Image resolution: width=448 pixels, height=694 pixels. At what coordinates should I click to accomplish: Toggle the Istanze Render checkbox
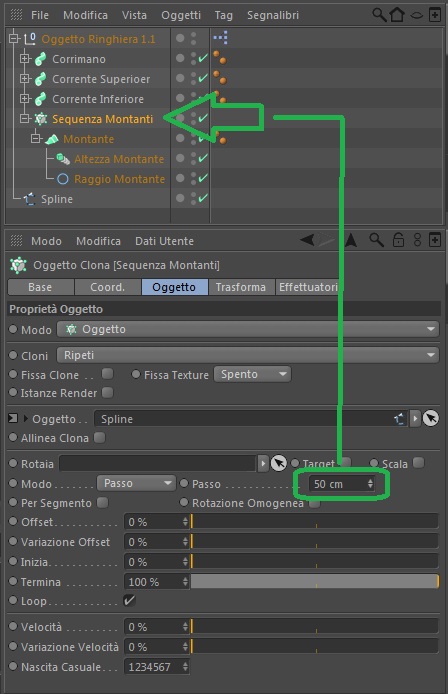tap(107, 393)
